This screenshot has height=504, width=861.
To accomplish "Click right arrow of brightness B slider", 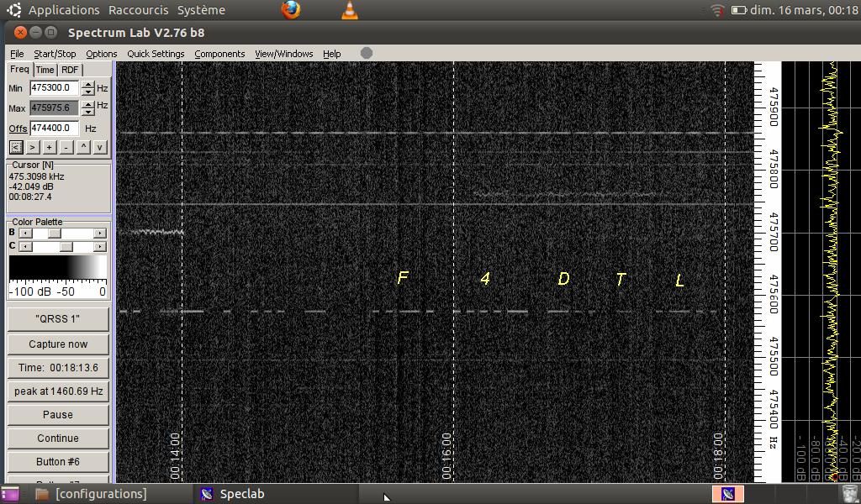I will pos(99,233).
